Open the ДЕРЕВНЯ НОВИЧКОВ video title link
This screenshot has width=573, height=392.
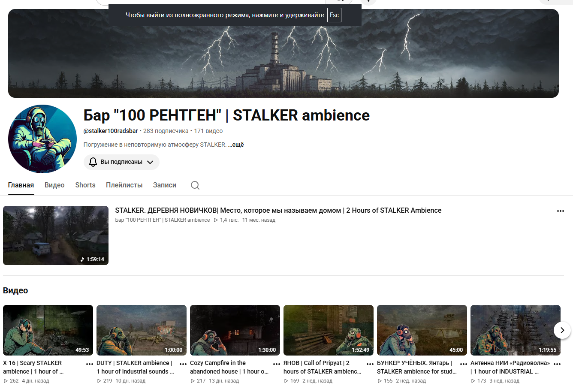278,210
